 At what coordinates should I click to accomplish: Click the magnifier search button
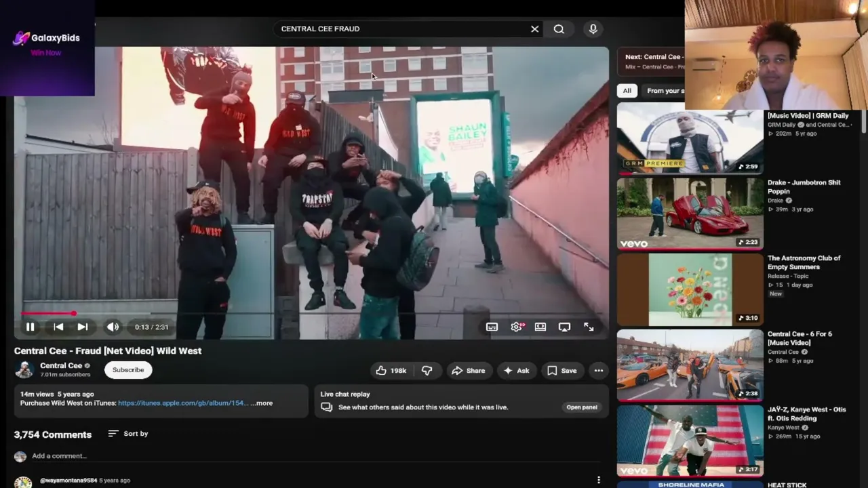559,29
